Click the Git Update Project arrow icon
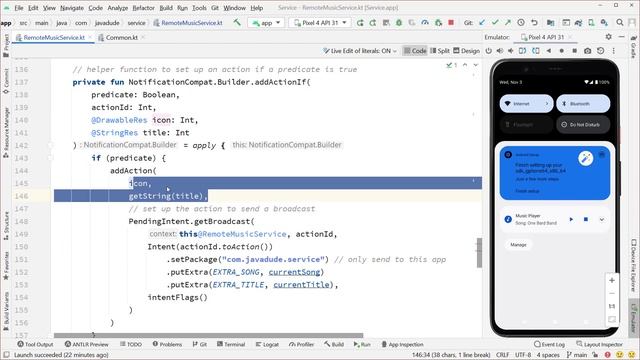Image resolution: width=640 pixels, height=360 pixels. (x=482, y=23)
